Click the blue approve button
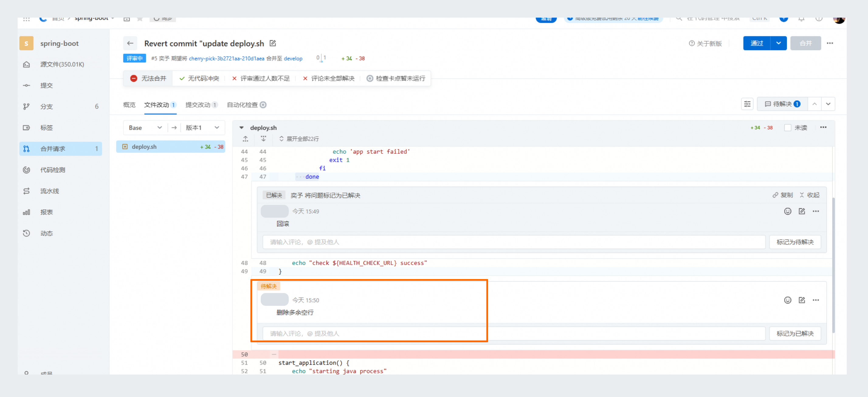This screenshot has width=868, height=397. click(757, 43)
